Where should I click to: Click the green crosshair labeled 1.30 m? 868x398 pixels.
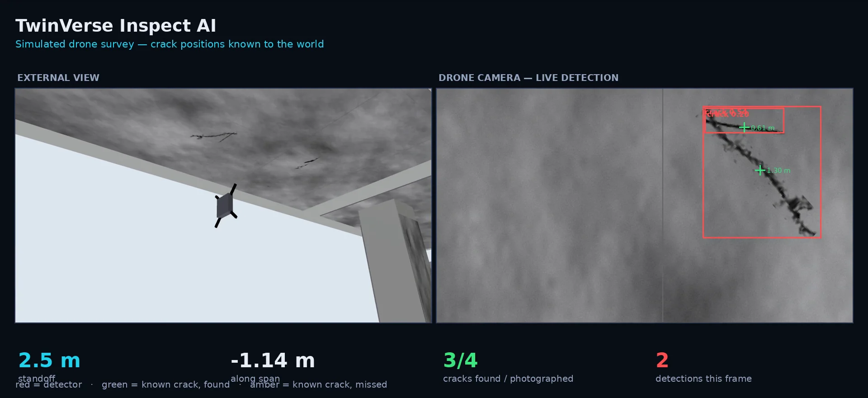pos(760,170)
